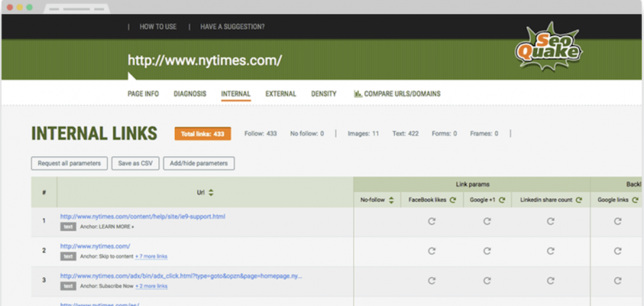Click the '#' column header

(x=44, y=192)
